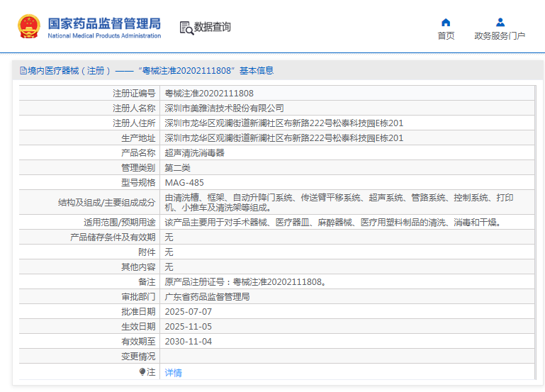Select the model value MAG-485

coord(184,182)
